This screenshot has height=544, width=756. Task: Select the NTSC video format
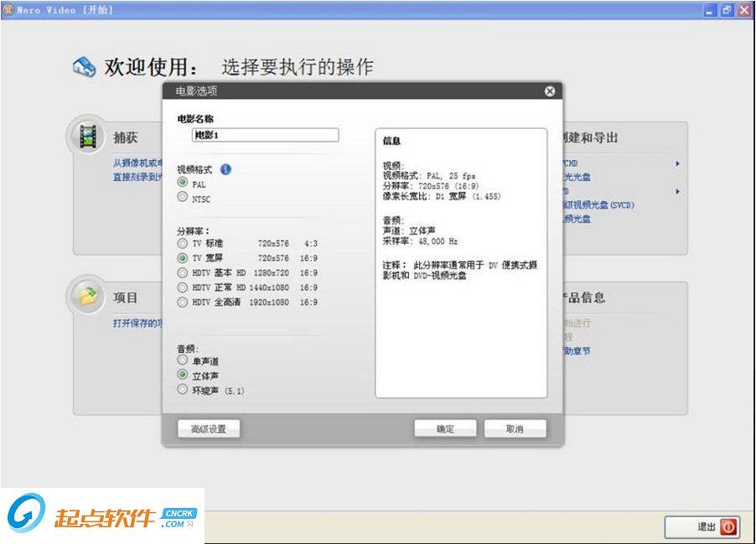182,198
